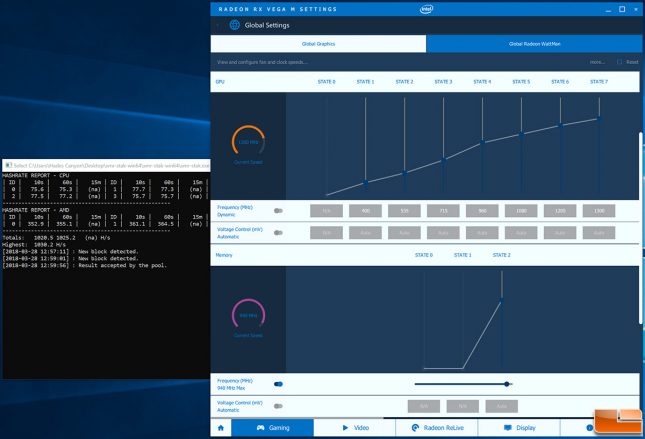Screen dimensions: 645x439
Task: Click the Global Settings globe icon
Action: coord(234,25)
